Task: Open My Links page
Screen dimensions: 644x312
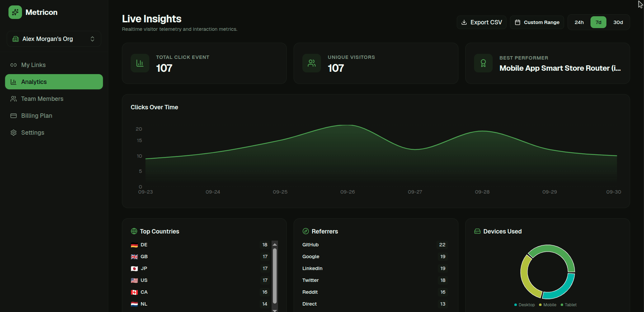Action: pos(54,65)
